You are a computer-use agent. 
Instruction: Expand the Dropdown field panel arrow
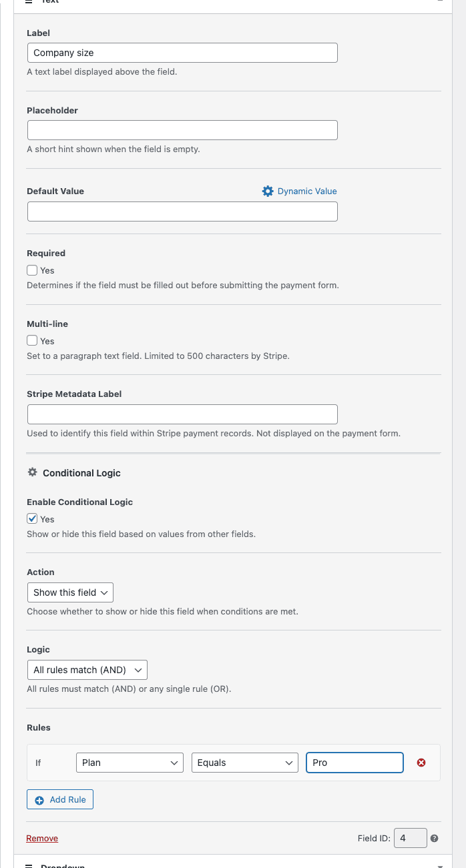pos(440,865)
